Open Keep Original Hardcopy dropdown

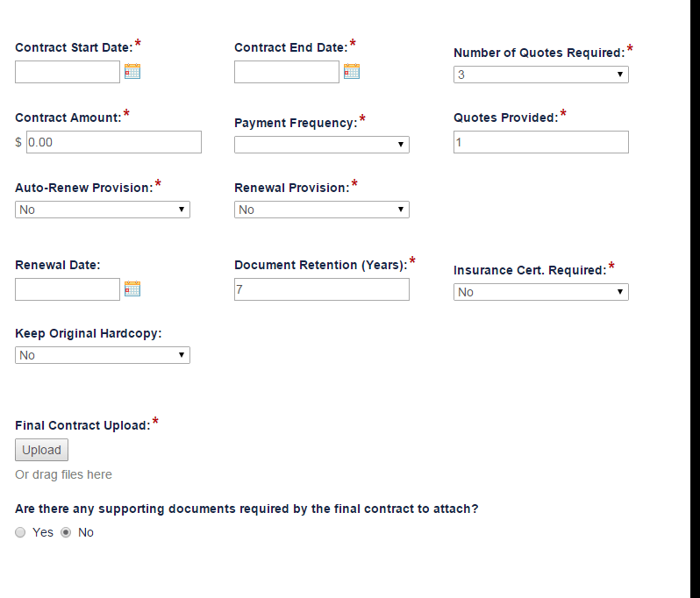click(102, 355)
